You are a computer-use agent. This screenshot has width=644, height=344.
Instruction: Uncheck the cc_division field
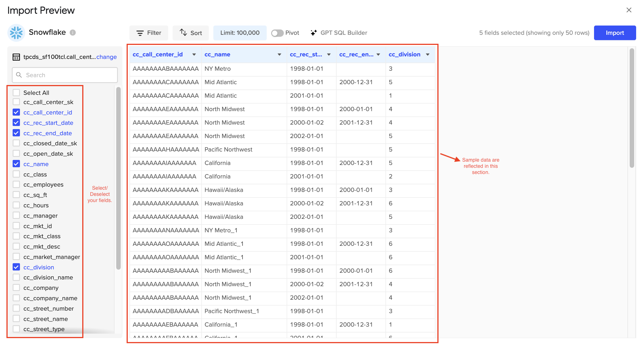(16, 267)
